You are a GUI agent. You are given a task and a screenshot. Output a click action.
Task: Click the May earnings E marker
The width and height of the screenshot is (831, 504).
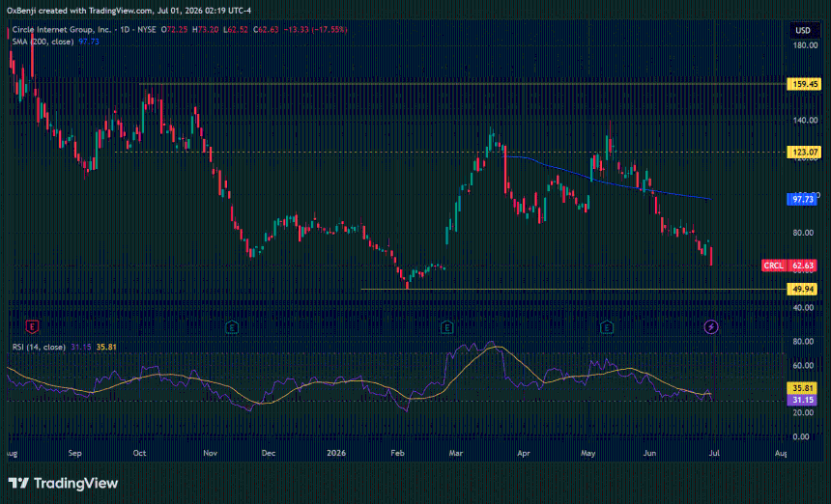606,327
